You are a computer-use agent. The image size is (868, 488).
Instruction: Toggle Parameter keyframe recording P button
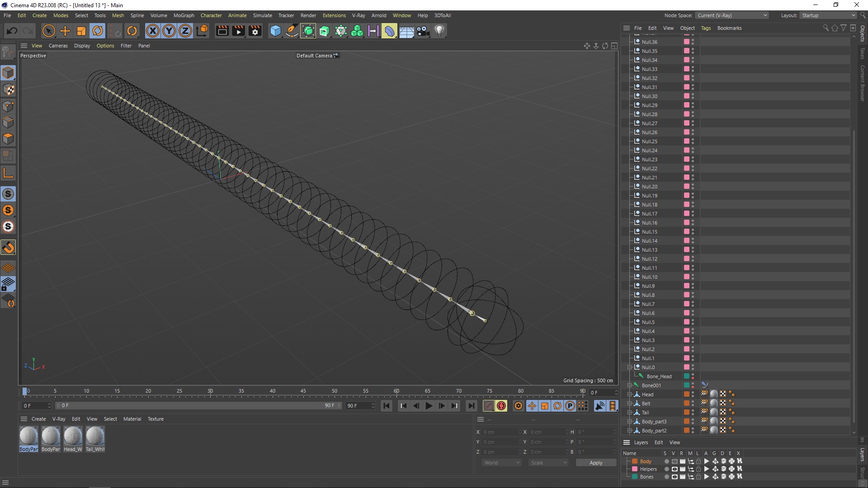570,406
